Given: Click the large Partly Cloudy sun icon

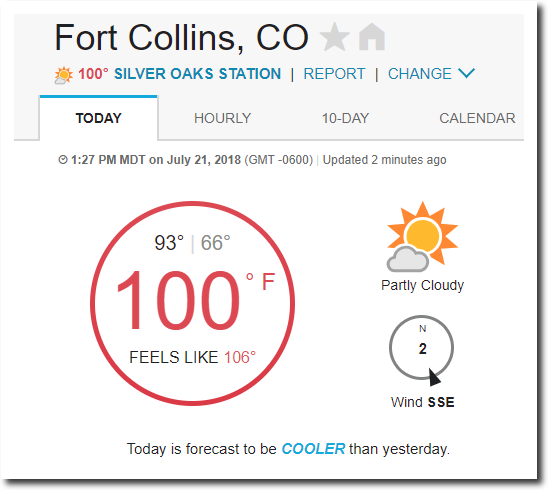Looking at the screenshot, I should click(422, 237).
